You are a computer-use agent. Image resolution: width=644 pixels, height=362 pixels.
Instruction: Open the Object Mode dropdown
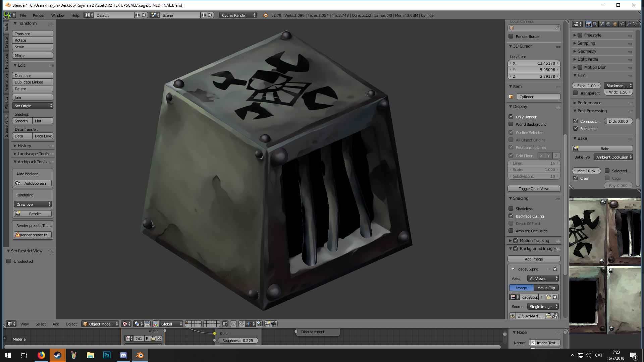point(100,324)
